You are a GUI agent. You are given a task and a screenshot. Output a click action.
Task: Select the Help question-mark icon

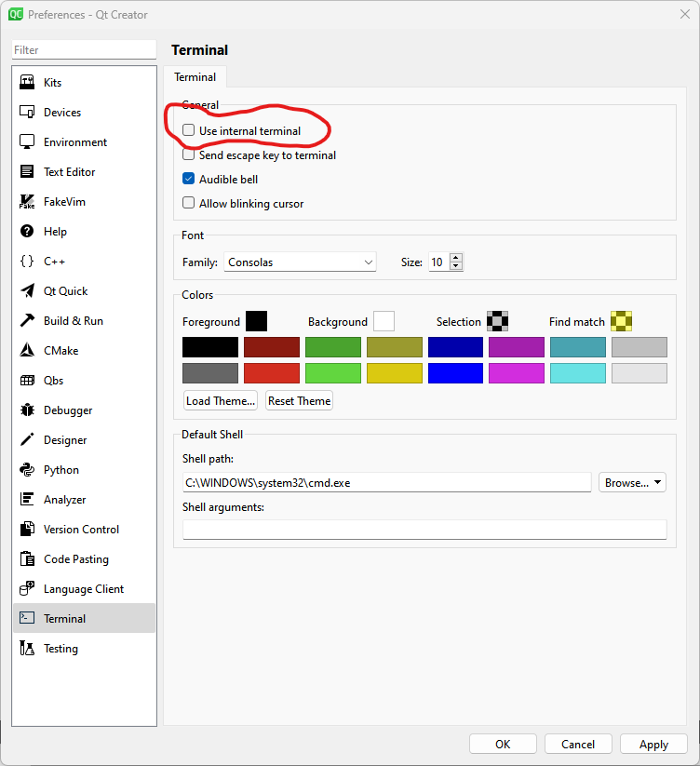pos(27,231)
